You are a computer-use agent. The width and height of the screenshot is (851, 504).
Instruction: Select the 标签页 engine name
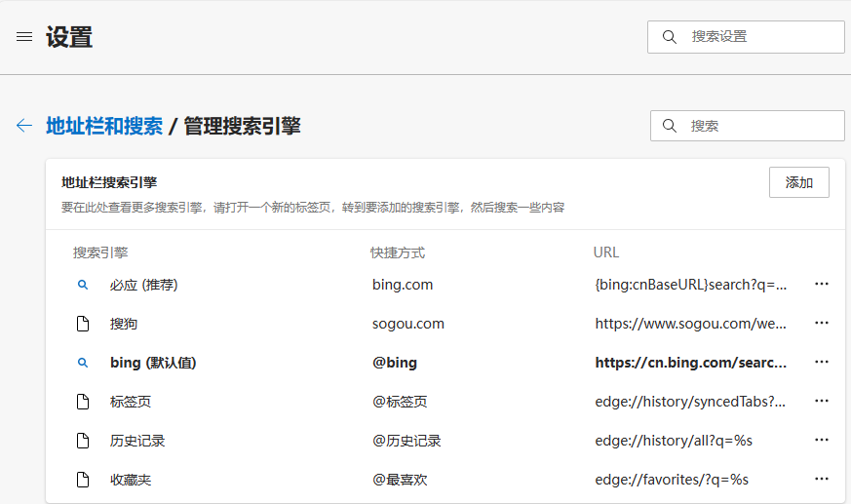click(131, 402)
